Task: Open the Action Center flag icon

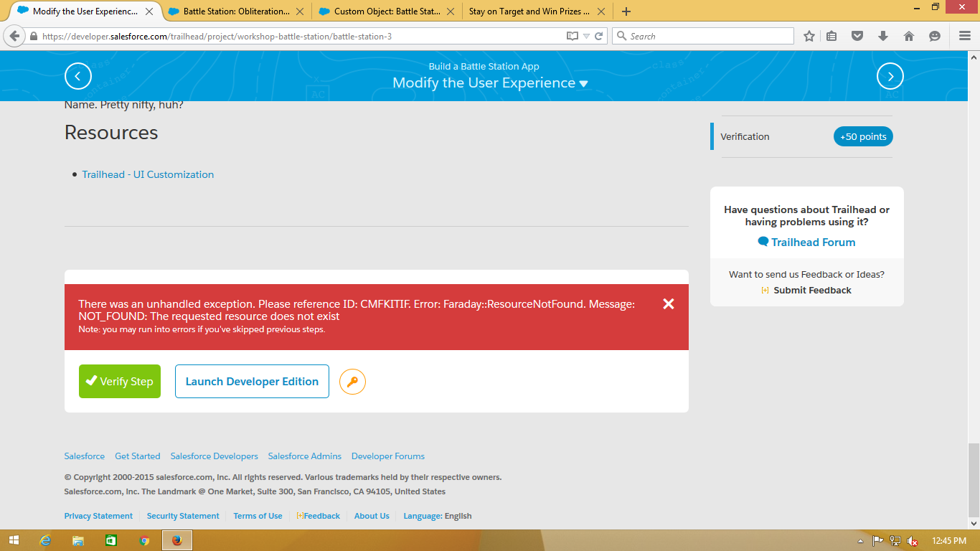Action: point(877,540)
